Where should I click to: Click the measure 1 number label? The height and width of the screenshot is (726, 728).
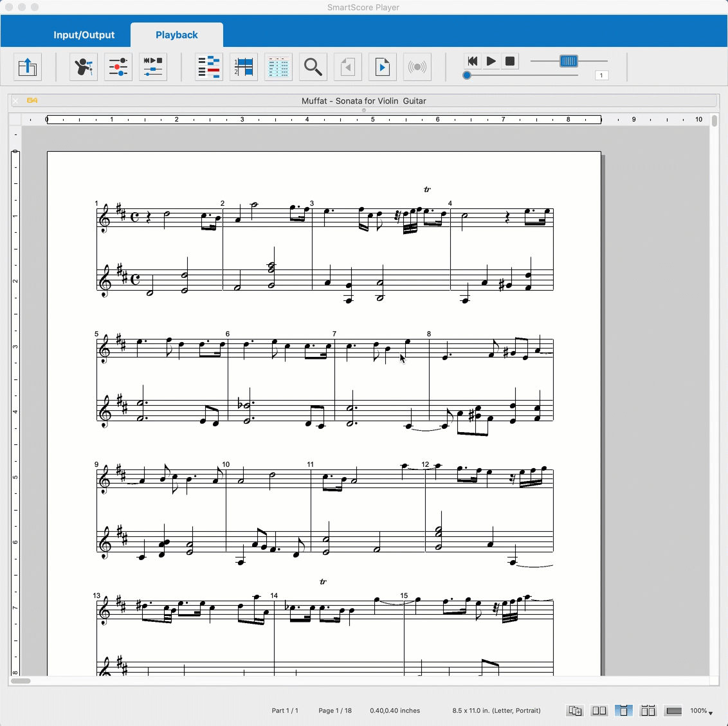click(96, 203)
